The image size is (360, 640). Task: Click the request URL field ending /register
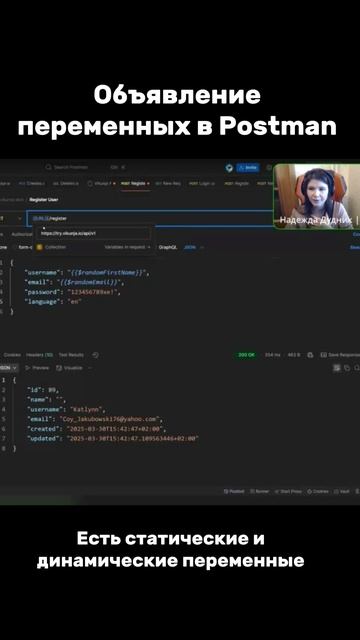tap(149, 218)
